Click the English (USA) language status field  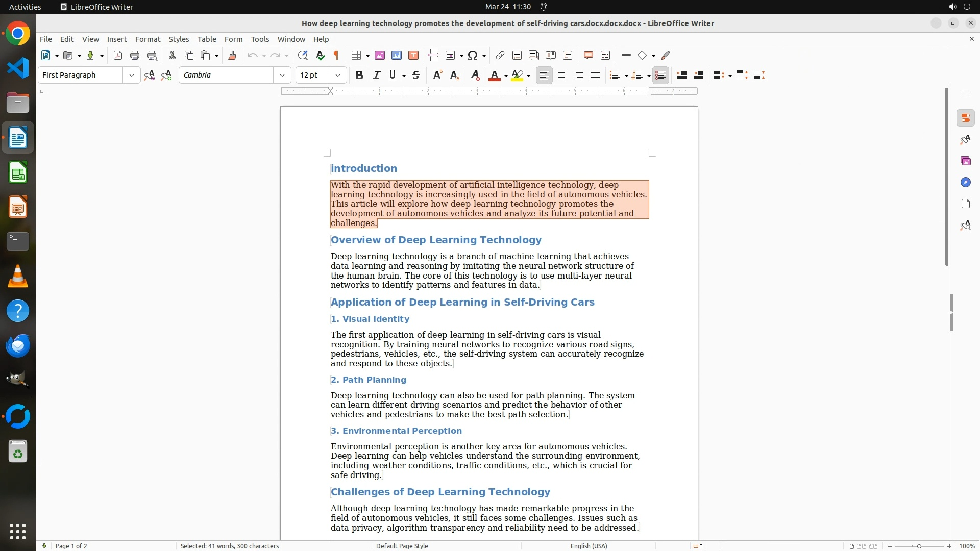click(589, 546)
